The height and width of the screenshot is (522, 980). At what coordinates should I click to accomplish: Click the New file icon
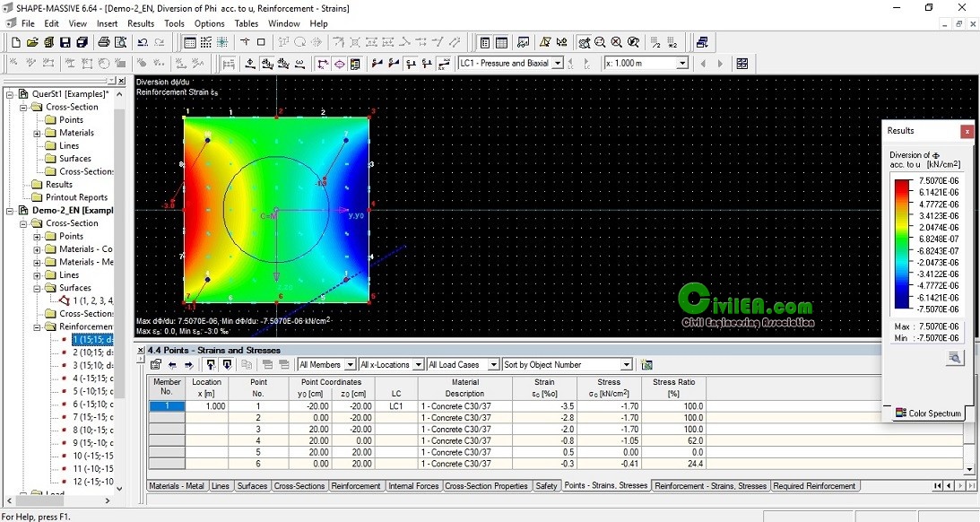[16, 42]
